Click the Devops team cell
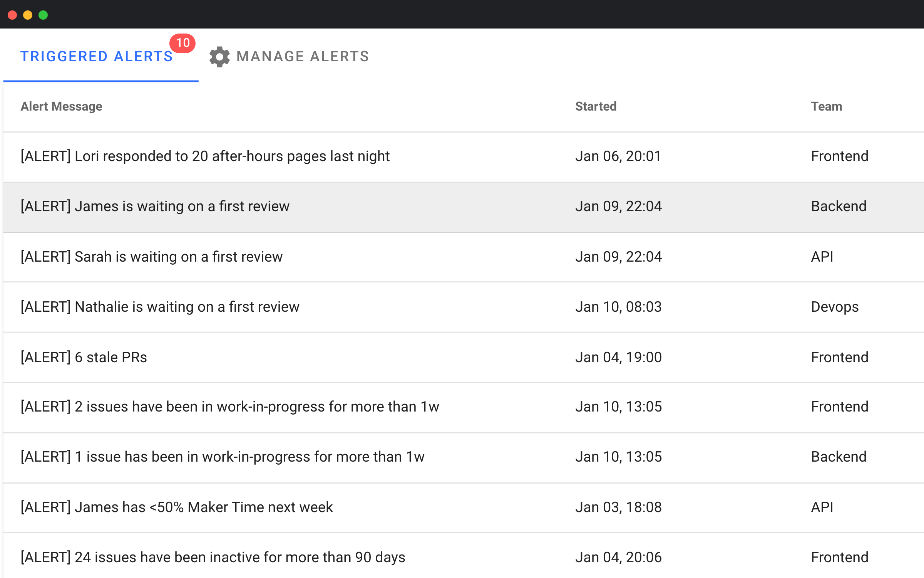 pyautogui.click(x=834, y=307)
